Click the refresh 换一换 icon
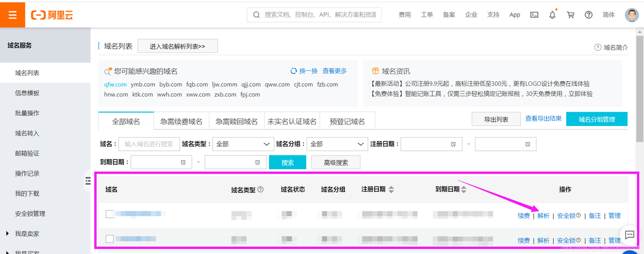Image resolution: width=644 pixels, height=254 pixels. [294, 71]
